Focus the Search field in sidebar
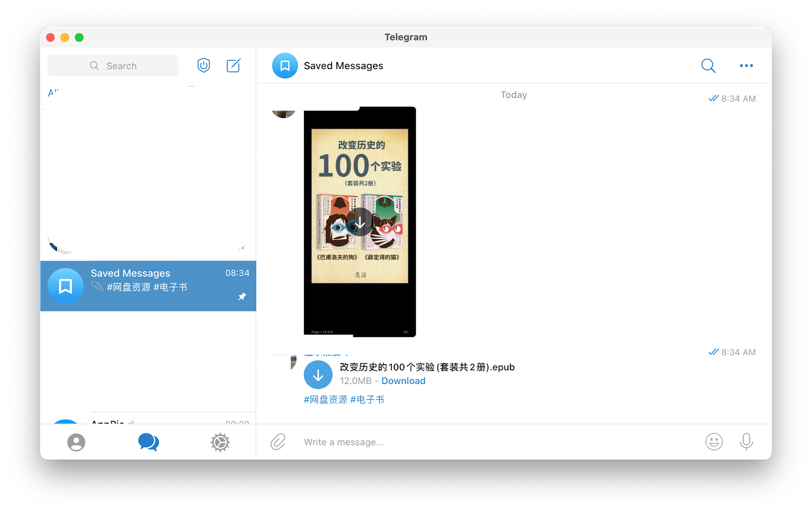The image size is (812, 513). pos(113,66)
